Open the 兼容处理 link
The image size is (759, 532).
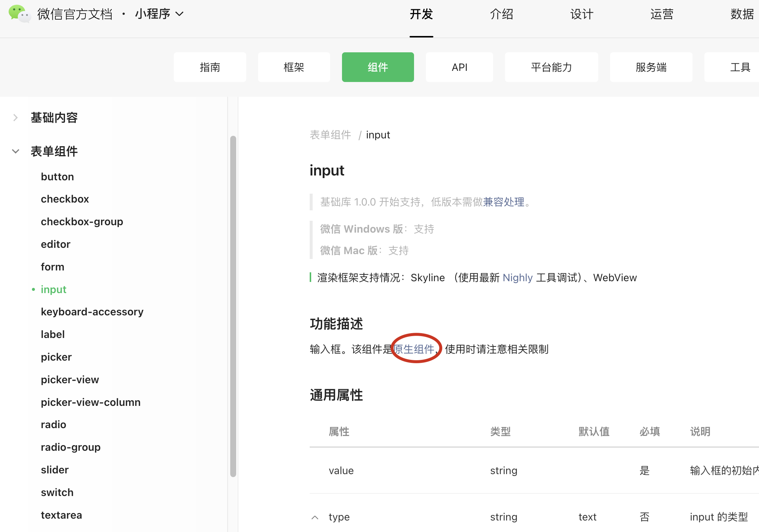(x=504, y=202)
